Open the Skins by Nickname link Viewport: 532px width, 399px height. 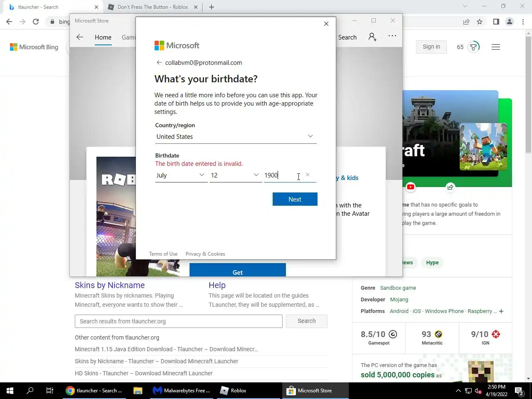pos(110,285)
